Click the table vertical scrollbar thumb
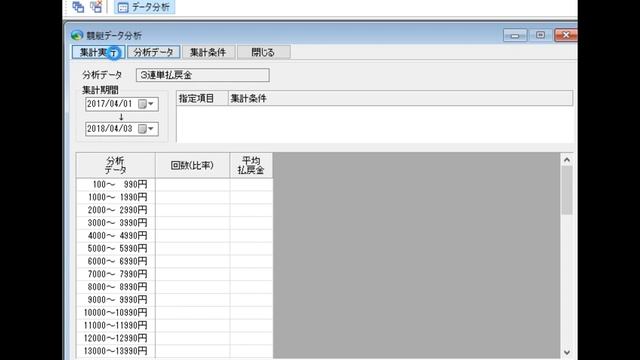The image size is (640, 360). pos(567,190)
